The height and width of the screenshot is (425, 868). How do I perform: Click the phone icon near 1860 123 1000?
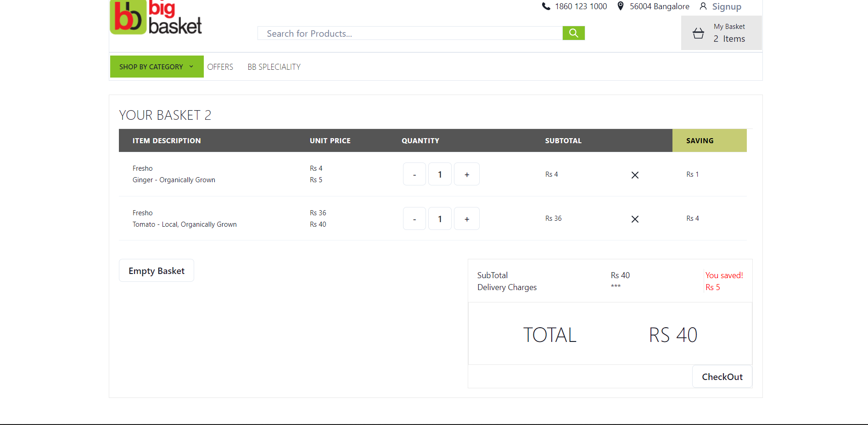pos(545,6)
